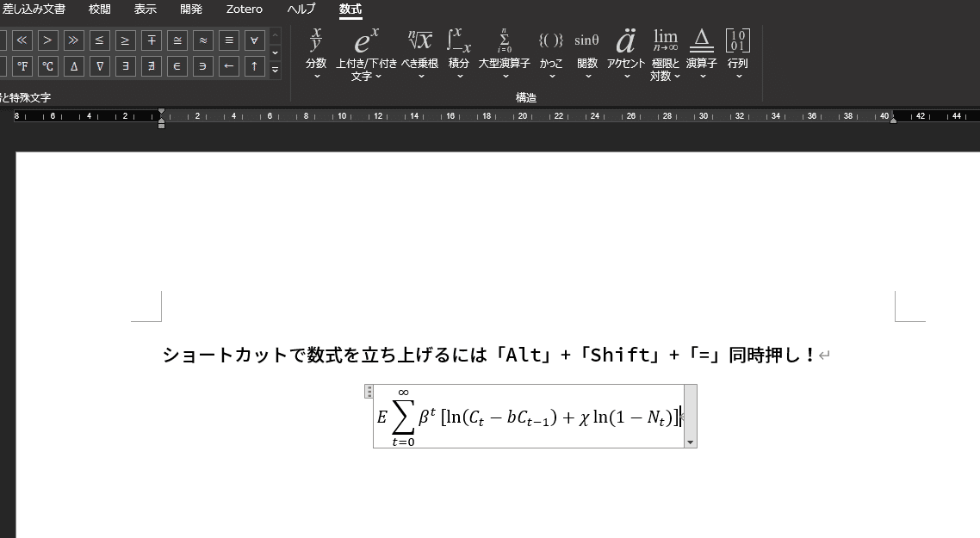The width and height of the screenshot is (980, 538).
Task: Insert the identical-to ≡ symbol
Action: click(229, 40)
